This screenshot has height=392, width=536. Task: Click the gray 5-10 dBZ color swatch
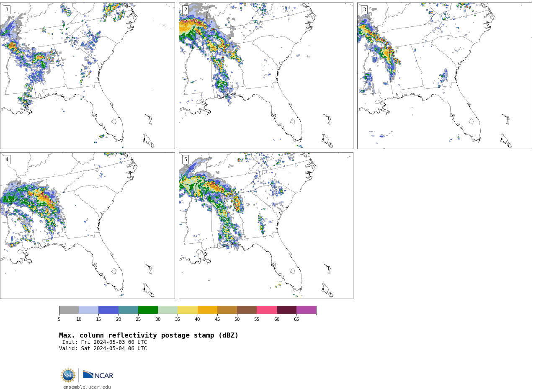69,310
